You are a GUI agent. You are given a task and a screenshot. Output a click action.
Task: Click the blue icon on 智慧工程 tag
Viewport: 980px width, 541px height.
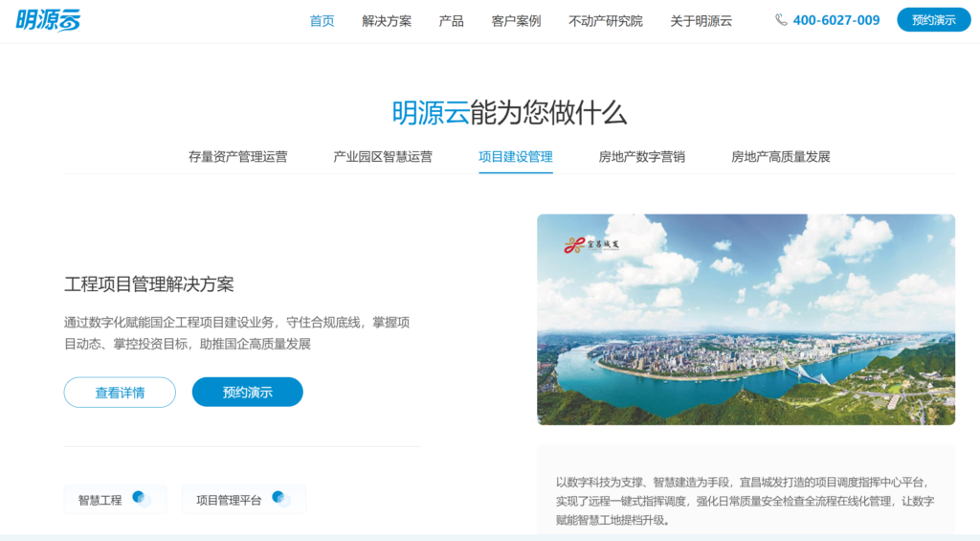pos(140,498)
